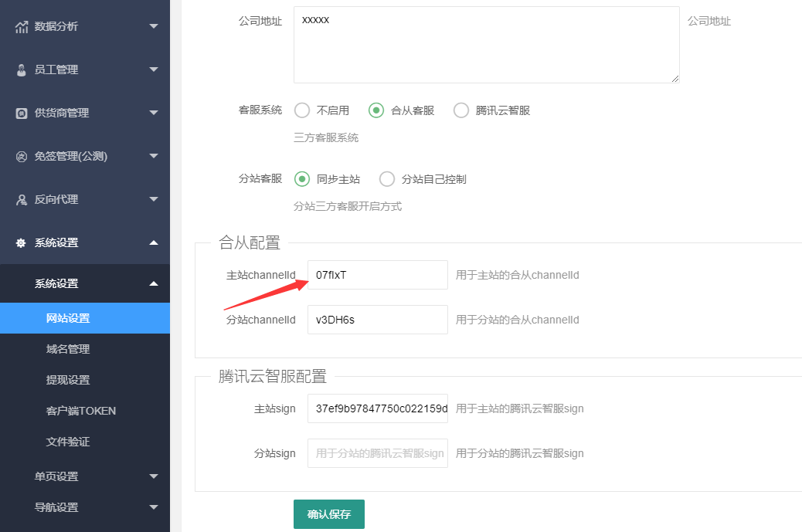Collapse the top-level 系统设置 arrow
802x532 pixels.
tap(154, 242)
